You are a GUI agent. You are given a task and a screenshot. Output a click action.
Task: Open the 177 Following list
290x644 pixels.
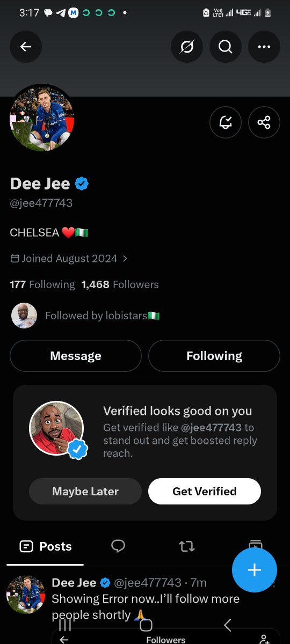42,284
